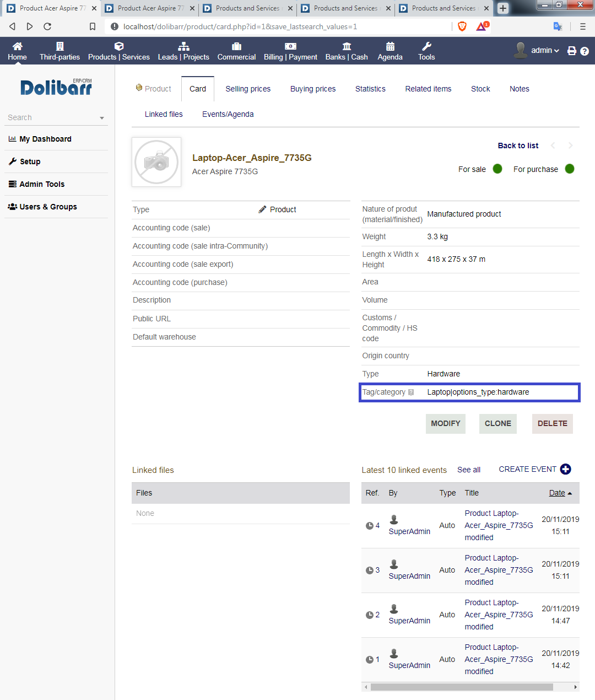Click the printer icon in top bar
Screen dimensions: 595x700
click(572, 51)
